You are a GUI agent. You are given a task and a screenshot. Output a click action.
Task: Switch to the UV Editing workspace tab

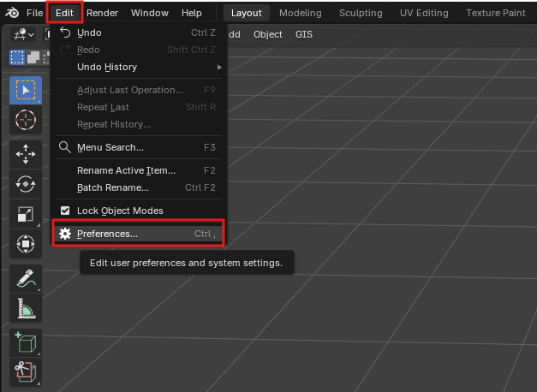(424, 13)
